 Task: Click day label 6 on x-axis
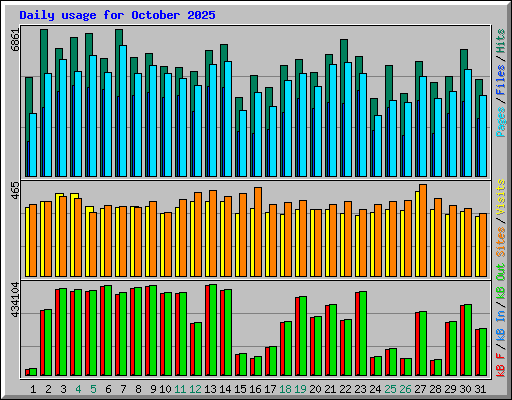tap(108, 389)
